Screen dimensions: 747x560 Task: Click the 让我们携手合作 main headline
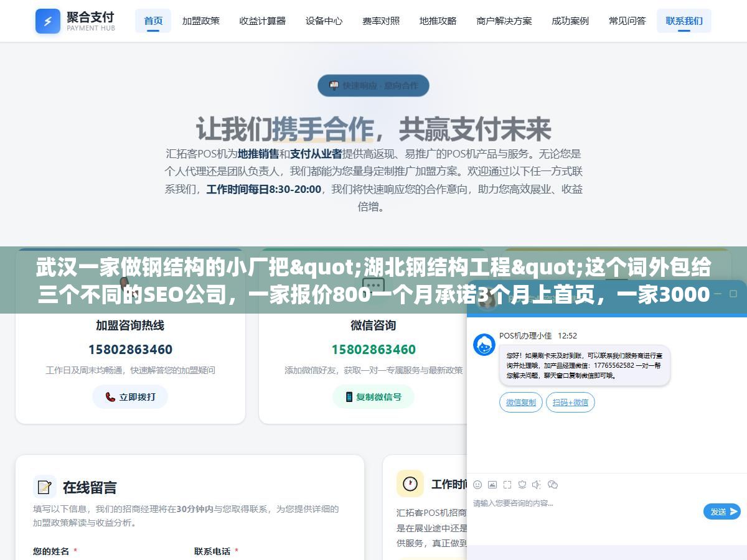374,129
